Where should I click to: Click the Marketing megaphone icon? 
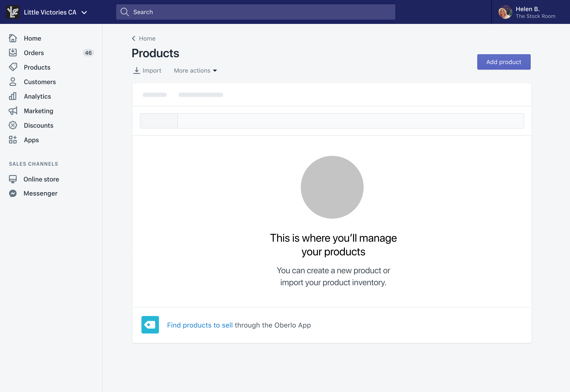13,111
